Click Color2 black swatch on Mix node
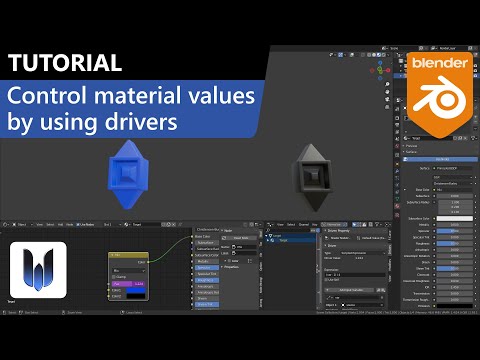 tap(136, 296)
